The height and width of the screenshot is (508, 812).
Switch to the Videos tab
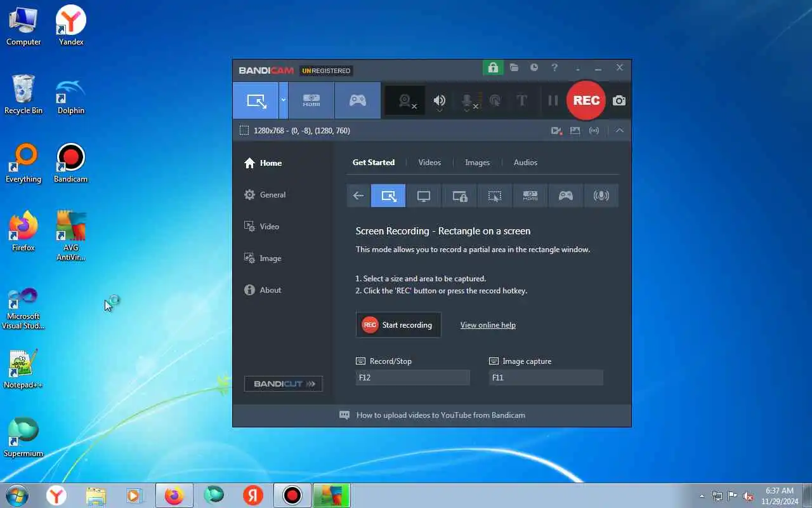point(429,162)
